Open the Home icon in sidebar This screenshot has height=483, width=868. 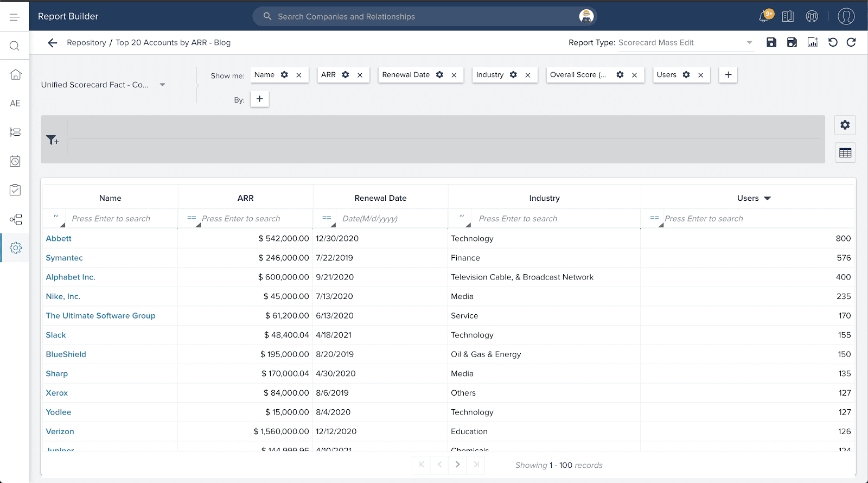(x=15, y=75)
